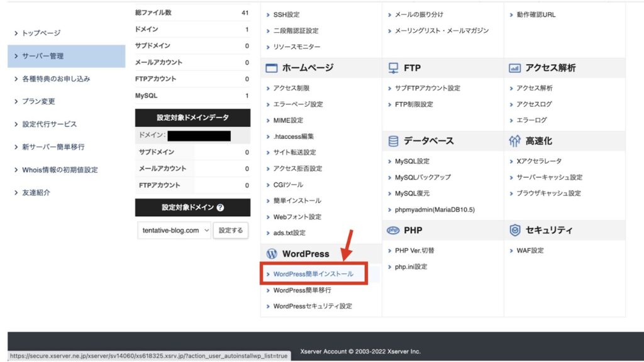The image size is (644, 362).
Task: Open アクセスログ link
Action: tap(534, 104)
